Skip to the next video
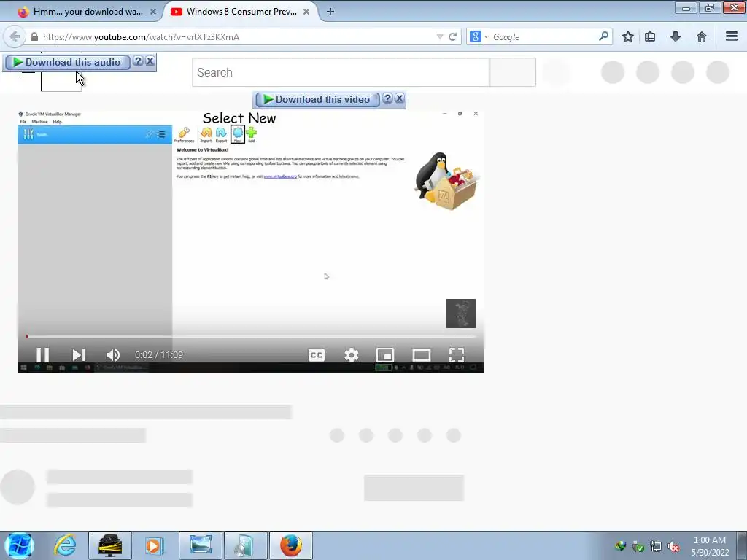 79,355
